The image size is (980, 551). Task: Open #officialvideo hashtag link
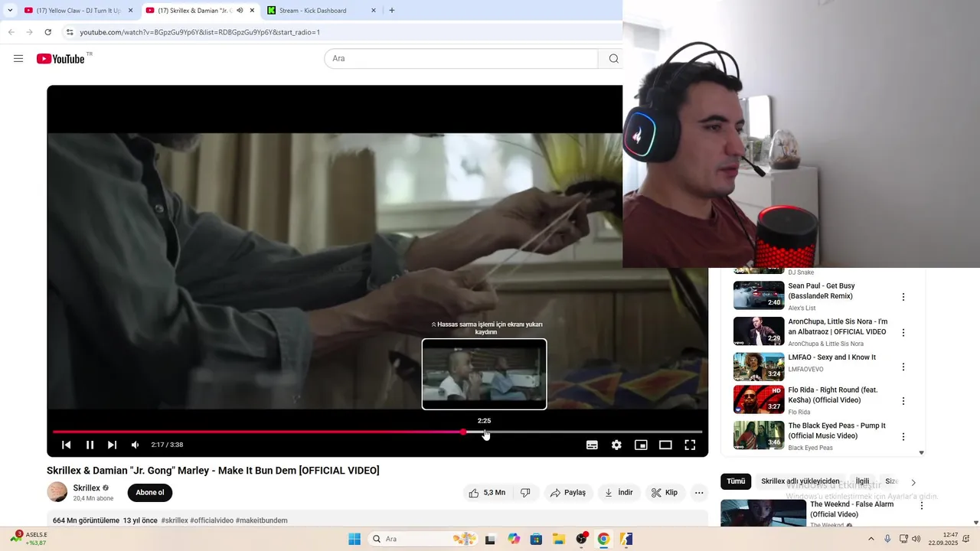pyautogui.click(x=212, y=520)
